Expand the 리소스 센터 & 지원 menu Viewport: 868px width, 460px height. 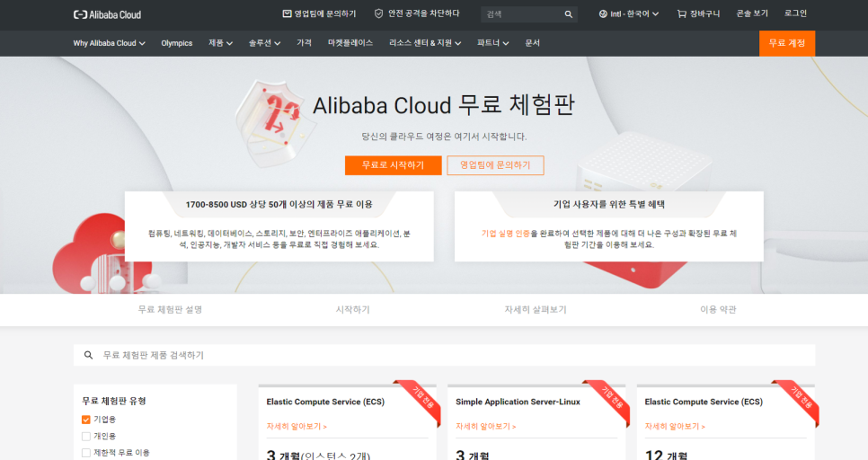pyautogui.click(x=425, y=43)
